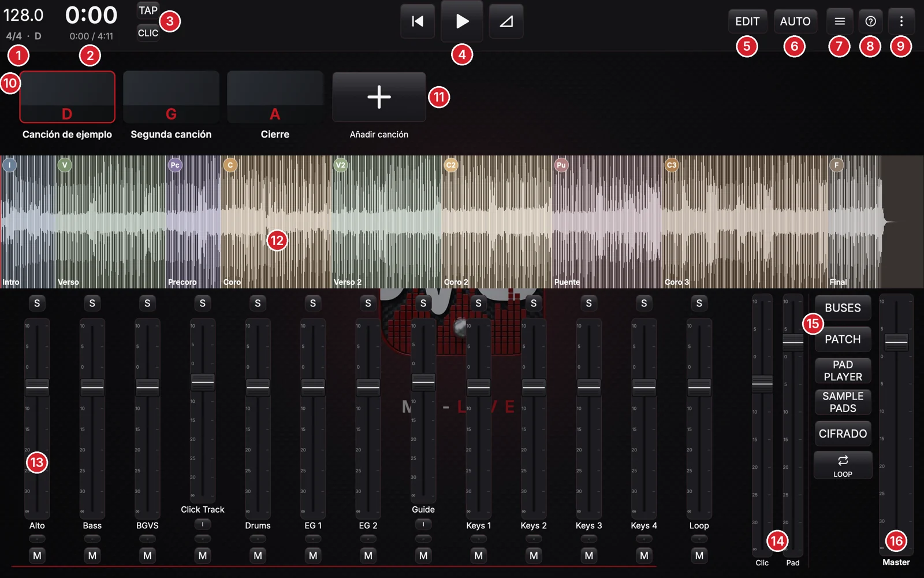This screenshot has height=578, width=924.
Task: Return to start with skip-back button
Action: (418, 21)
